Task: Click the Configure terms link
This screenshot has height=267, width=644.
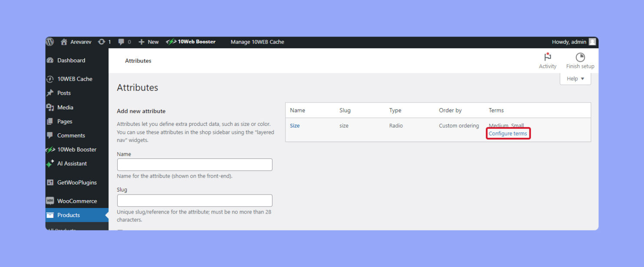Action: point(508,133)
